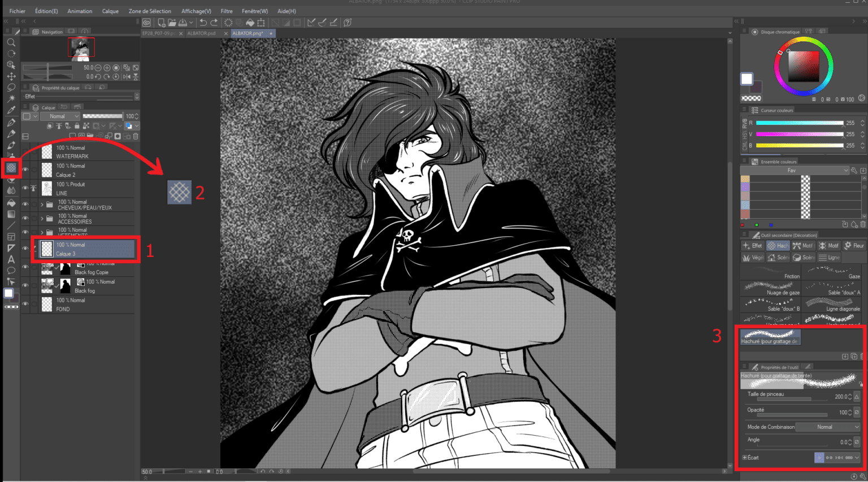868x482 pixels.
Task: Hide the FOND layer
Action: pyautogui.click(x=25, y=304)
